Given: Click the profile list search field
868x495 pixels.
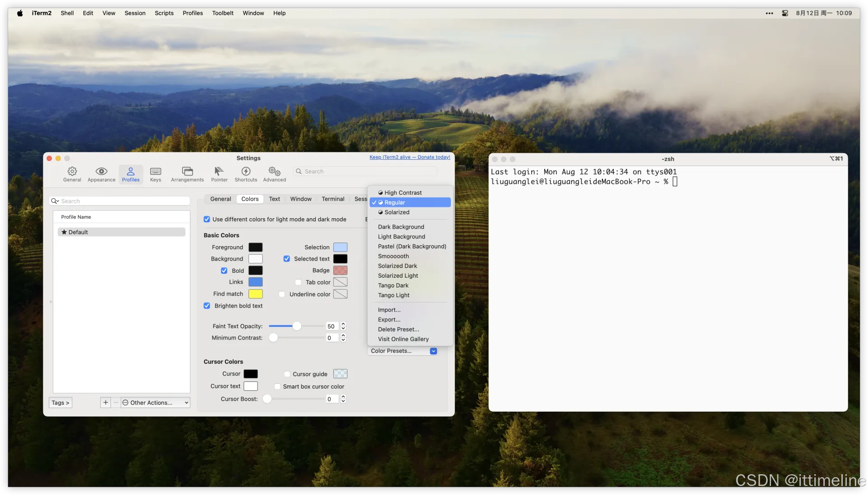Looking at the screenshot, I should 119,201.
